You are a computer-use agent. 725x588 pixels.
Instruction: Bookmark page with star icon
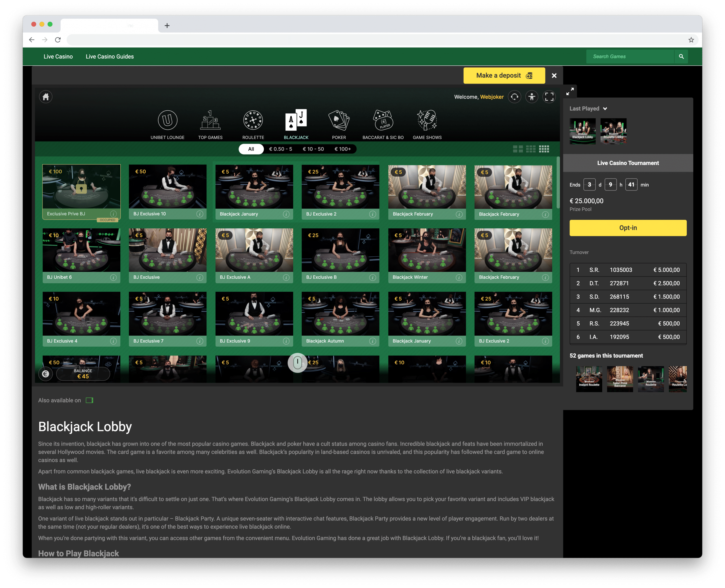coord(691,40)
